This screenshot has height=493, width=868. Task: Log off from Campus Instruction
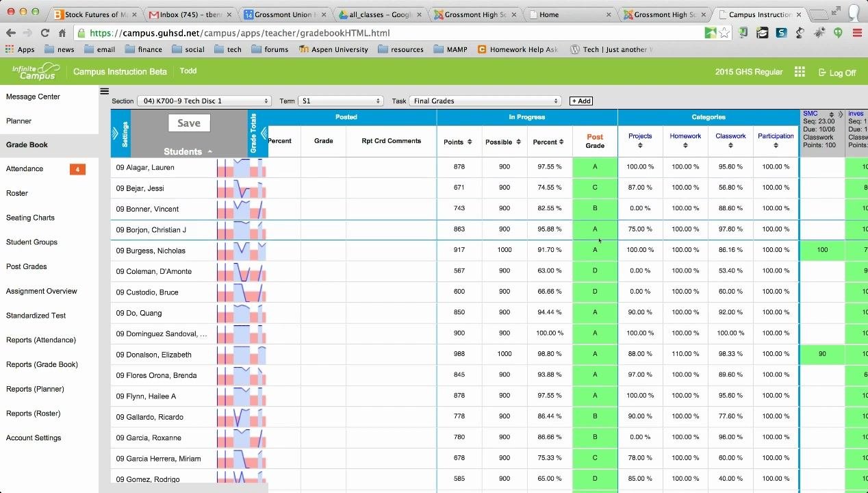(x=837, y=73)
